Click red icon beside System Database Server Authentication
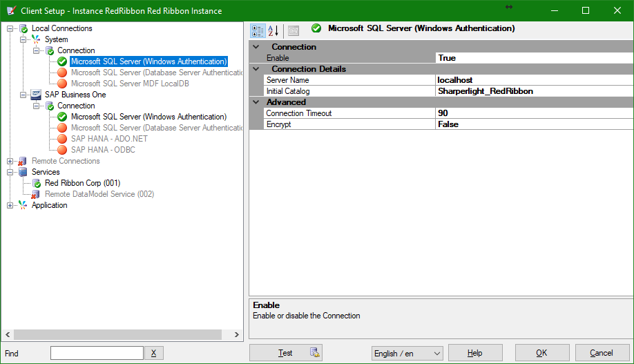The height and width of the screenshot is (364, 634). (62, 73)
